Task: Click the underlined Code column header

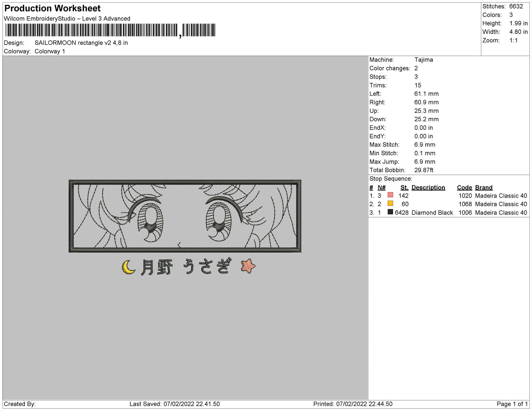Action: click(x=464, y=187)
